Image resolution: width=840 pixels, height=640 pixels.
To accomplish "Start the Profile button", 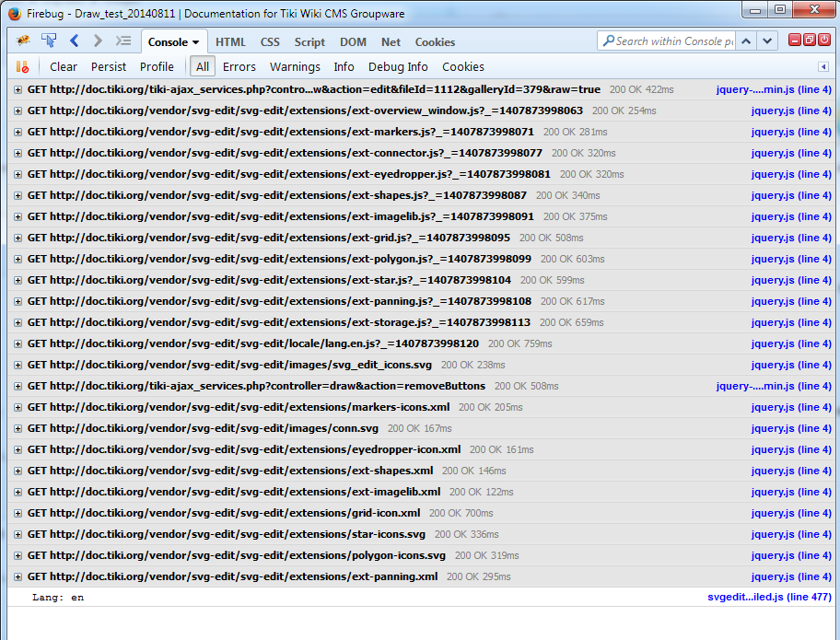I will (x=157, y=67).
